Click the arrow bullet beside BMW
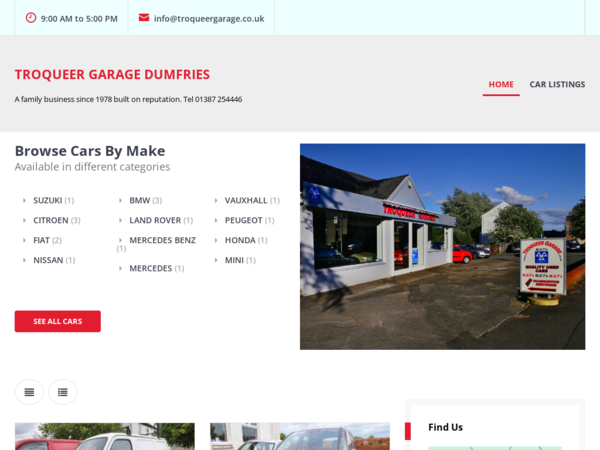The width and height of the screenshot is (600, 450). pos(120,201)
